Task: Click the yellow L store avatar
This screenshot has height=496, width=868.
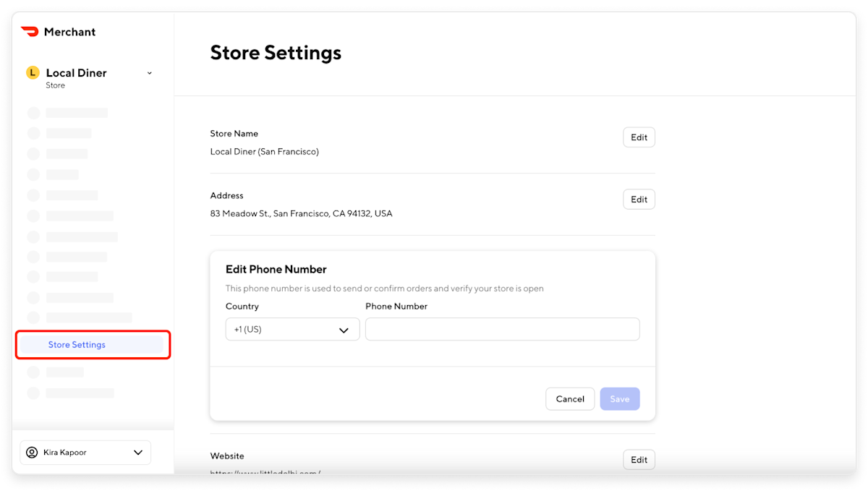Action: (33, 72)
